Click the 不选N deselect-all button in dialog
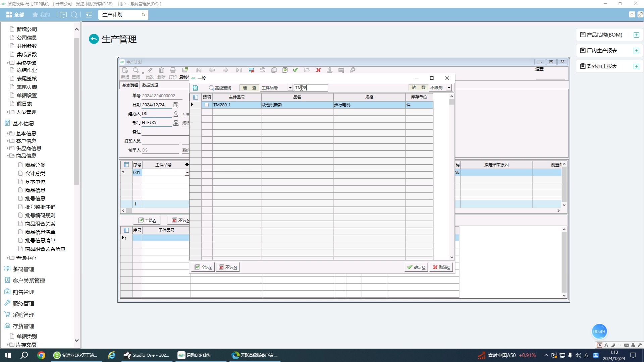Screen dimensions: 644x362 [228, 267]
